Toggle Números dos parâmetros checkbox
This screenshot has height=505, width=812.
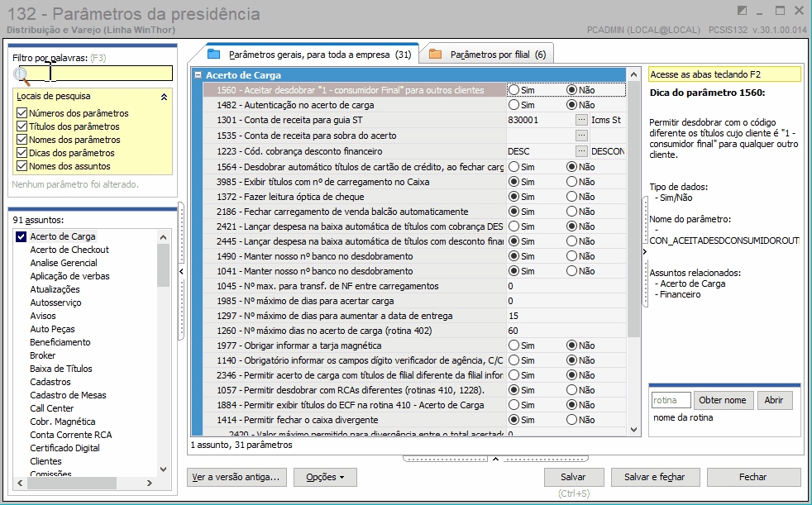[x=21, y=112]
